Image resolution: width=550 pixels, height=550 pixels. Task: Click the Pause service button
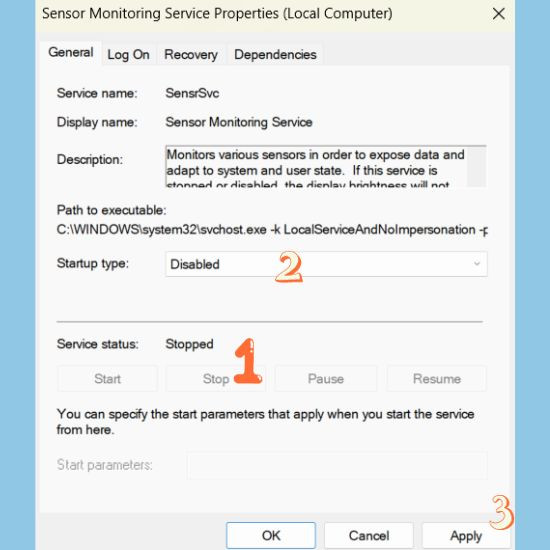326,378
